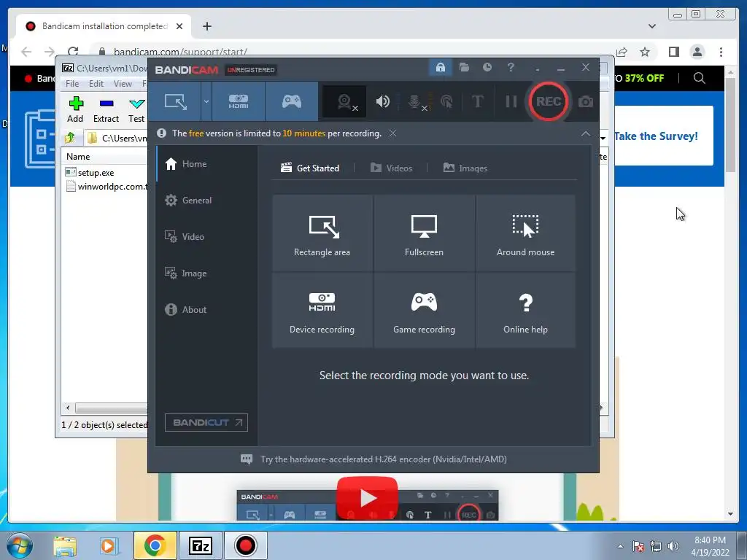This screenshot has height=560, width=747.
Task: Click Extract in 7-Zip toolbar
Action: 106,109
